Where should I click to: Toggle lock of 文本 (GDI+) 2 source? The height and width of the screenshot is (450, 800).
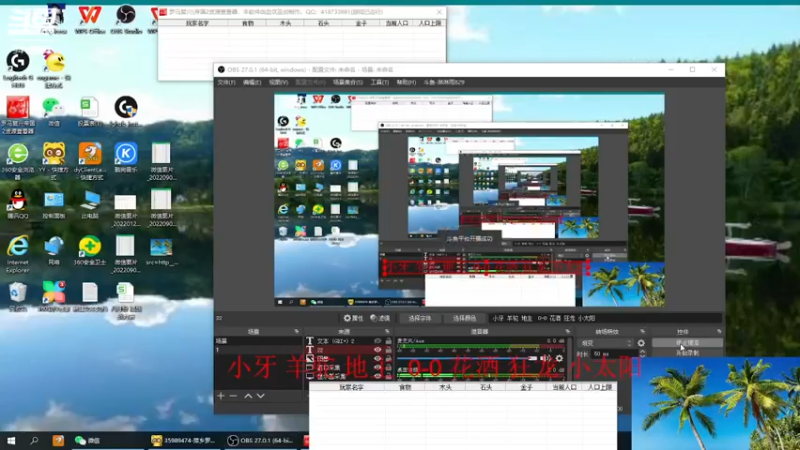[x=388, y=341]
